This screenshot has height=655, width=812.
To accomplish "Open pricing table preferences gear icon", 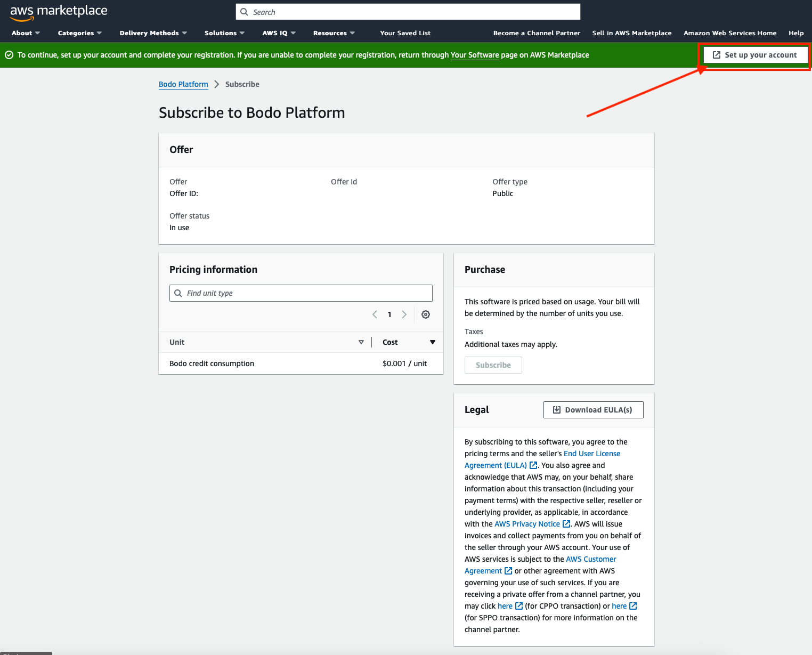I will 426,314.
